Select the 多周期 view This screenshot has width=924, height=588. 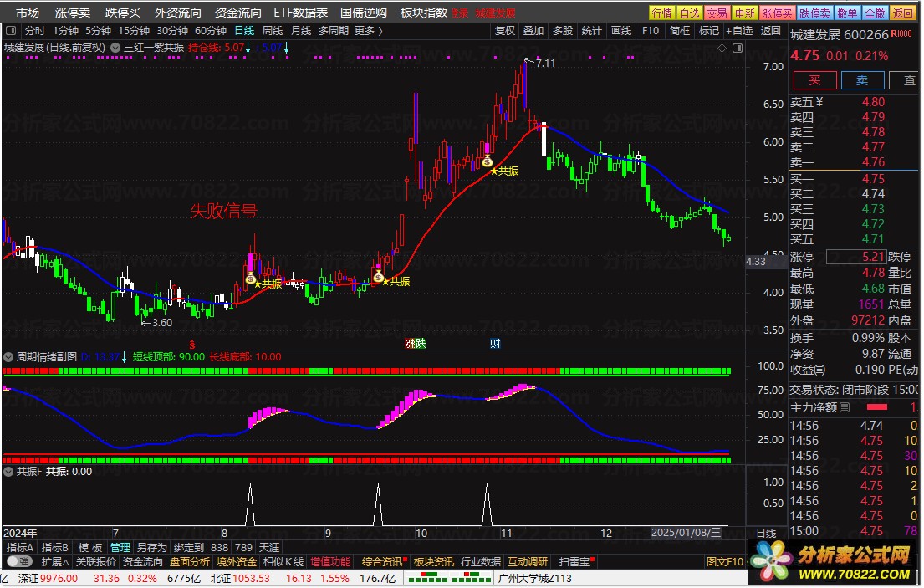[334, 31]
